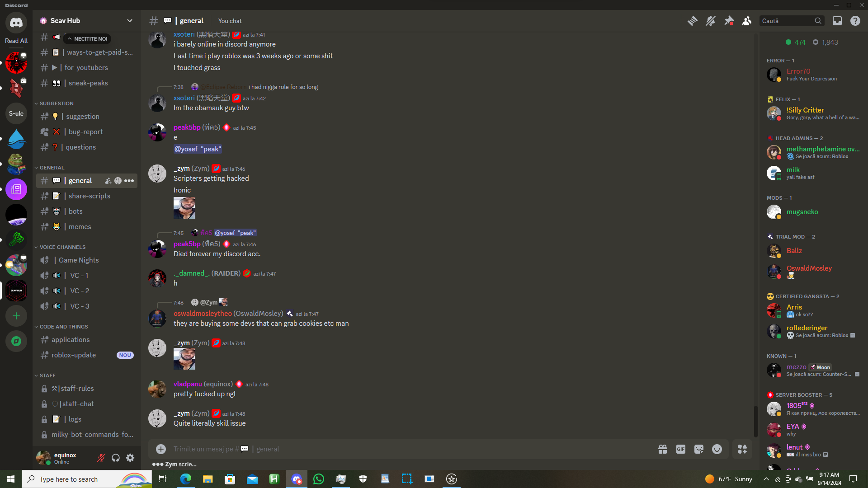Click the chat vertical scrollbar thumb
868x488 pixels.
pyautogui.click(x=755, y=421)
